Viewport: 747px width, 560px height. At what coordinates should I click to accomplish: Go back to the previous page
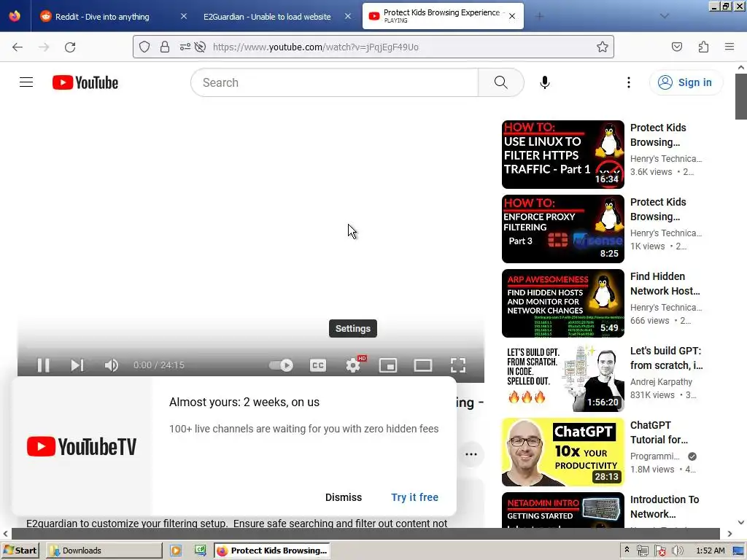pos(18,47)
